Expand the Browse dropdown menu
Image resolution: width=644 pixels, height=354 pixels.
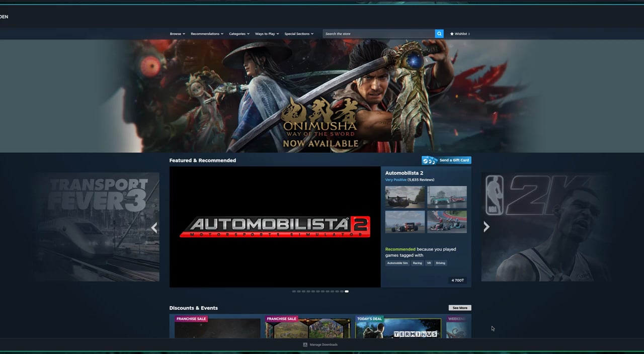point(178,34)
